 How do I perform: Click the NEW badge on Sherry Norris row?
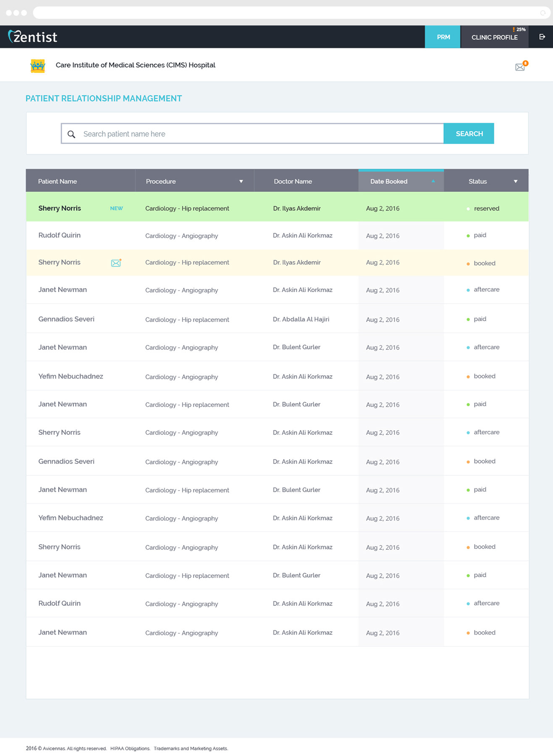click(x=116, y=208)
